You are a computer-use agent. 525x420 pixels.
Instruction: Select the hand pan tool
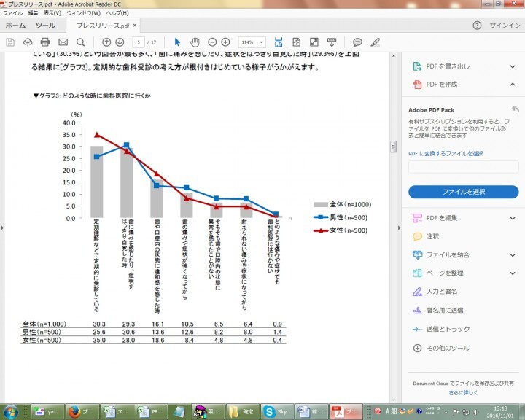click(195, 42)
